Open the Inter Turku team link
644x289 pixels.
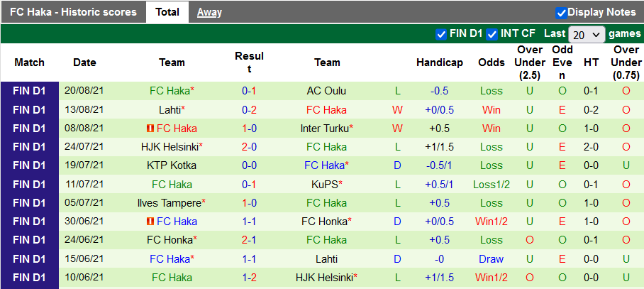[324, 129]
